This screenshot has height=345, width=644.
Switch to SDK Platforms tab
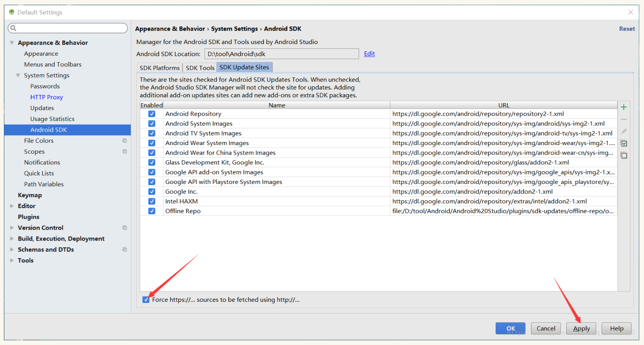coord(160,68)
